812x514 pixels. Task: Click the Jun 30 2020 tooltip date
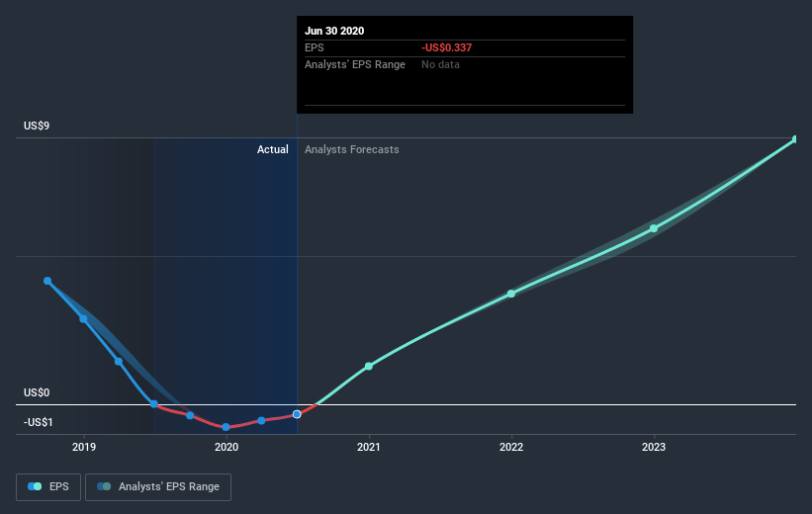[334, 31]
